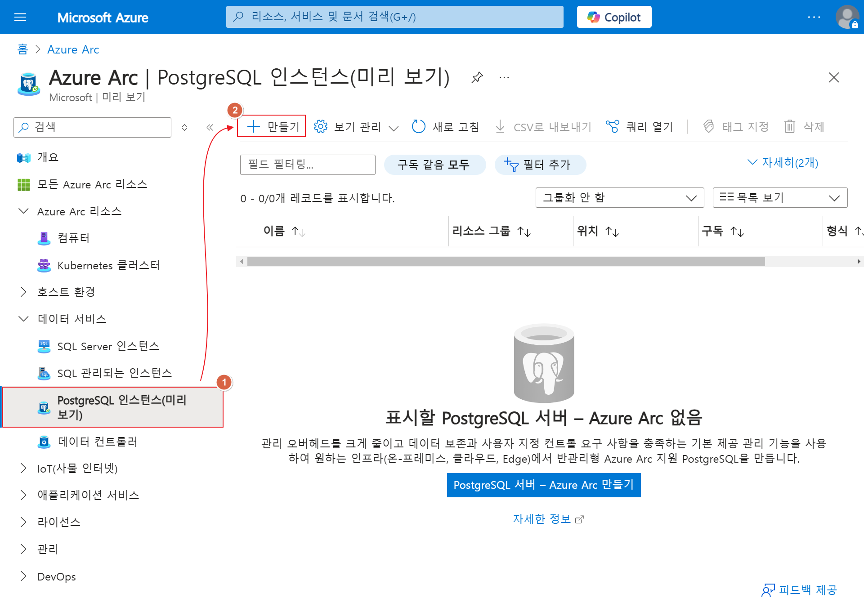The height and width of the screenshot is (616, 864).
Task: Expand the 자세히(2개) filters link
Action: pos(783,162)
